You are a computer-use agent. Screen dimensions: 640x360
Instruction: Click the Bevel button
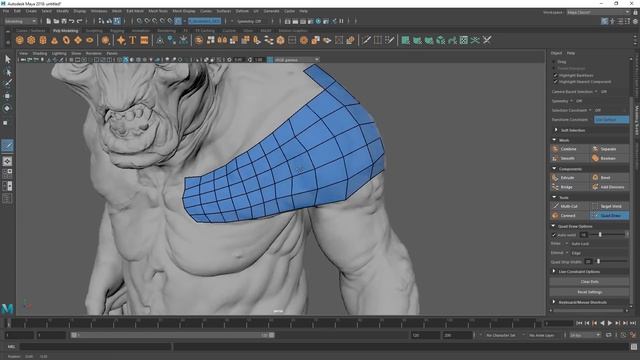pos(609,178)
